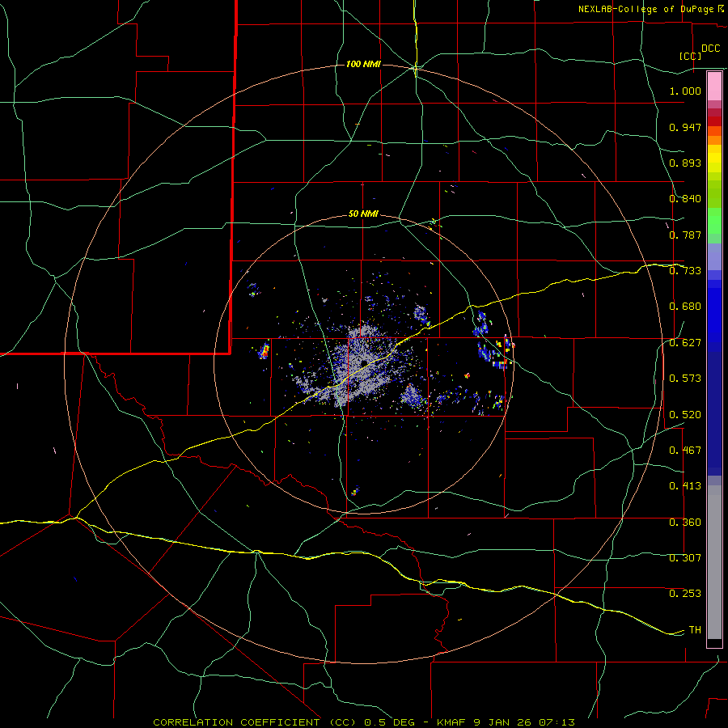Pick the gray color band in the legend
The width and height of the screenshot is (728, 728).
click(714, 562)
